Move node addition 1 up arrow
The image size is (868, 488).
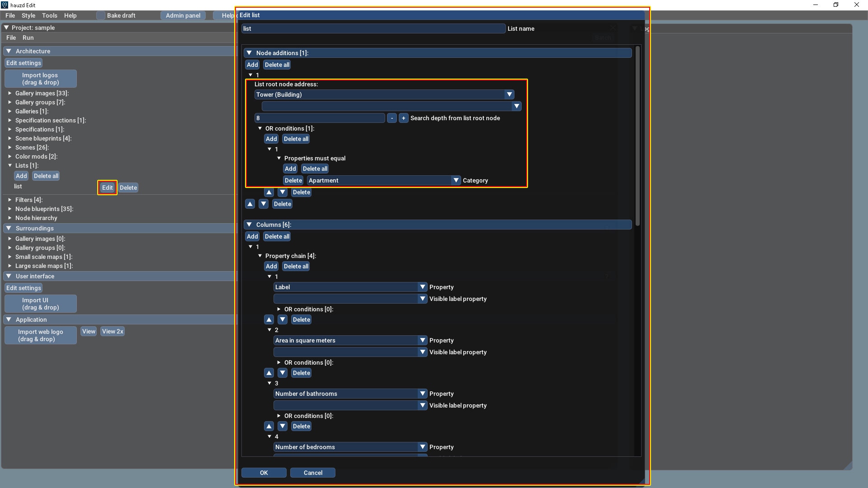click(250, 204)
